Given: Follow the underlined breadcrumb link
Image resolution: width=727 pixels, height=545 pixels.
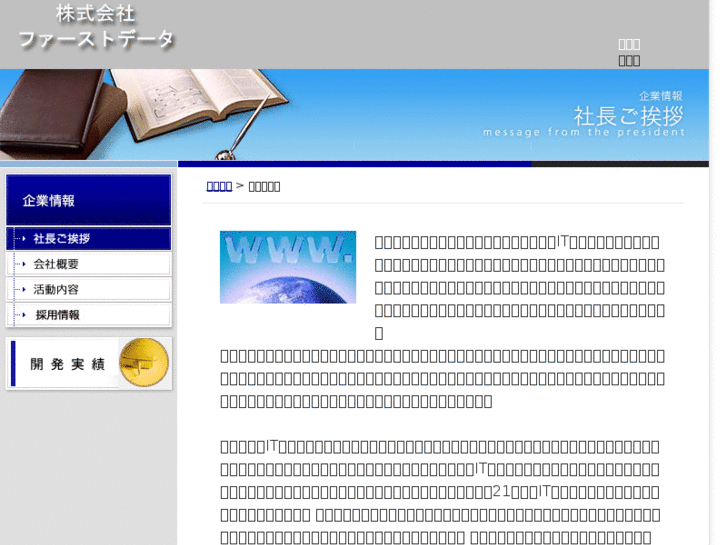Looking at the screenshot, I should point(219,186).
